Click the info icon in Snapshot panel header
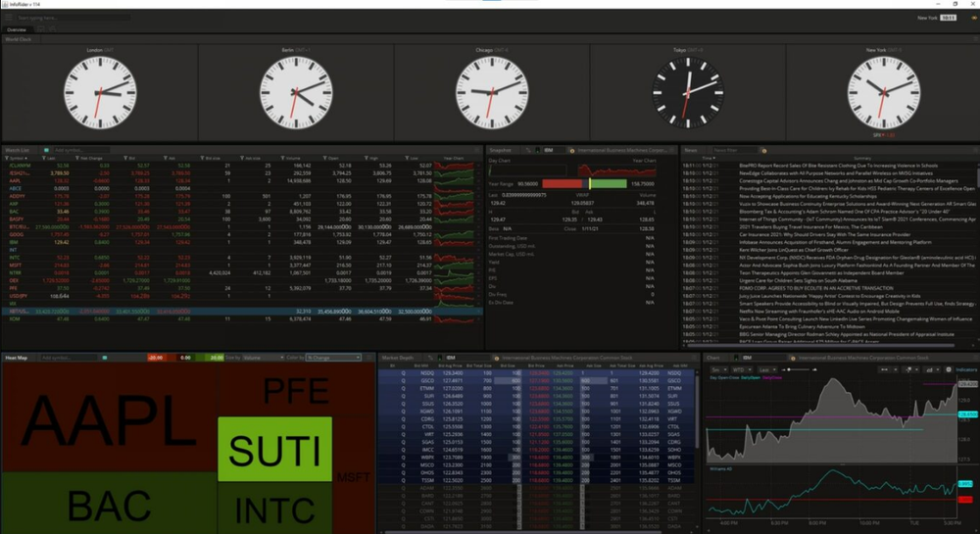 click(x=571, y=150)
